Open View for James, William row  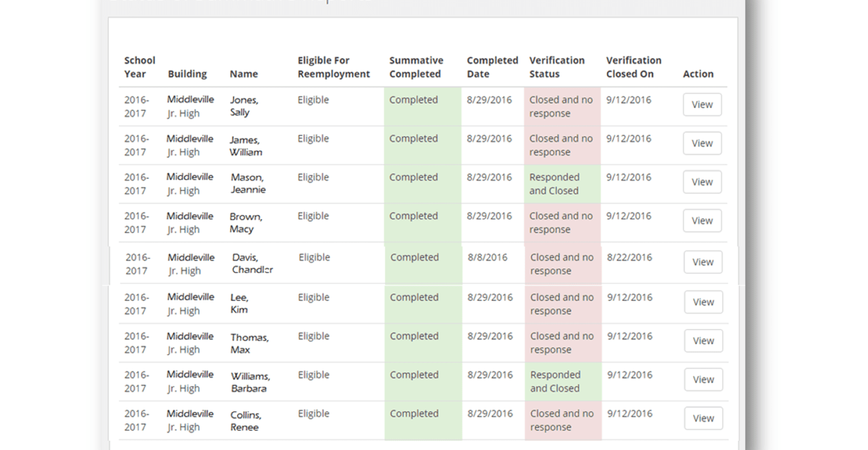click(702, 143)
